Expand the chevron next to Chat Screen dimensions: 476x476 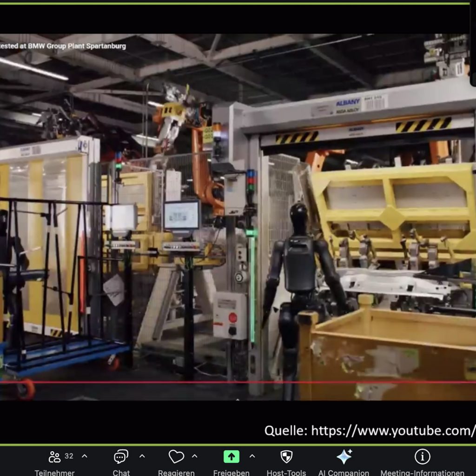(x=142, y=456)
